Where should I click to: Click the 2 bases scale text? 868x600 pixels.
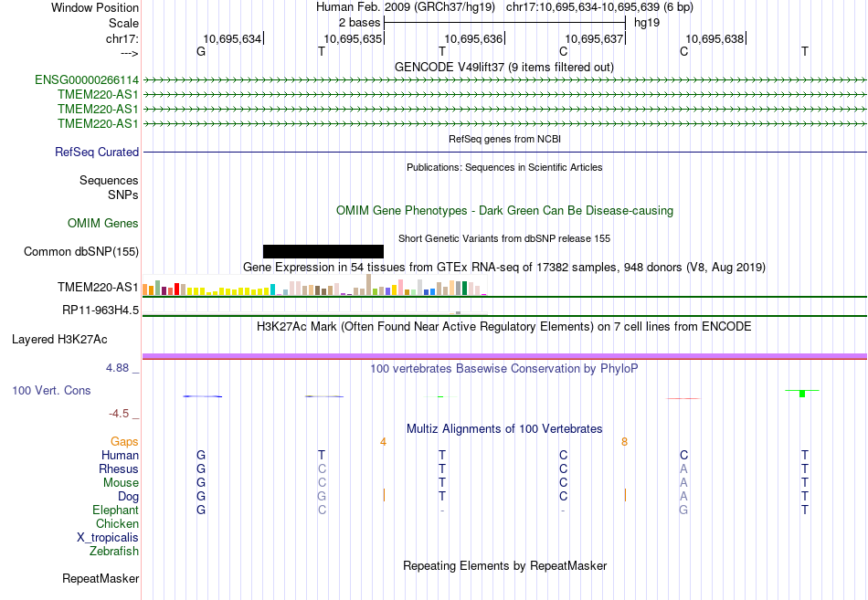(x=359, y=23)
